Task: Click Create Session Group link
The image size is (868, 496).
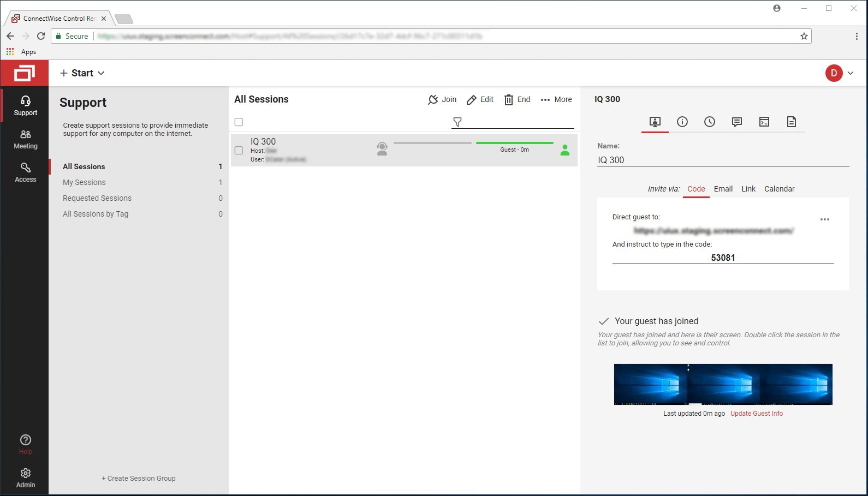Action: pos(139,479)
